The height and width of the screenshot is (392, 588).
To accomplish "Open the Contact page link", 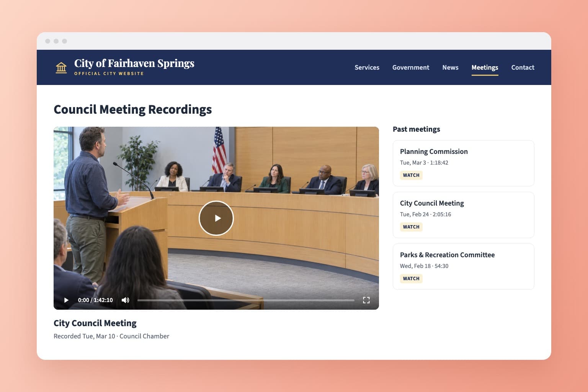I will (x=523, y=67).
